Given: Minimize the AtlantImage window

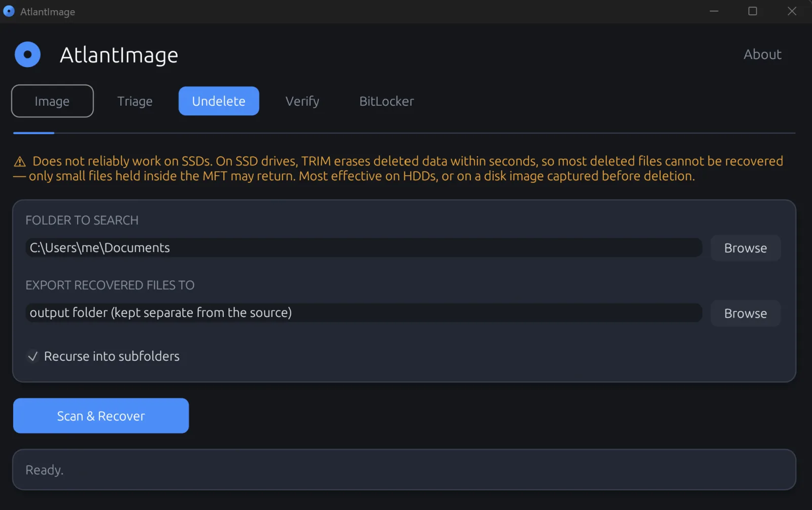Looking at the screenshot, I should pos(714,11).
